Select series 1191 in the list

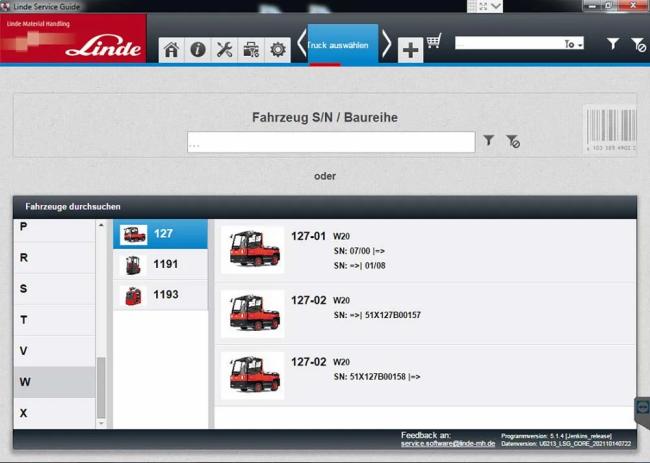tap(165, 265)
